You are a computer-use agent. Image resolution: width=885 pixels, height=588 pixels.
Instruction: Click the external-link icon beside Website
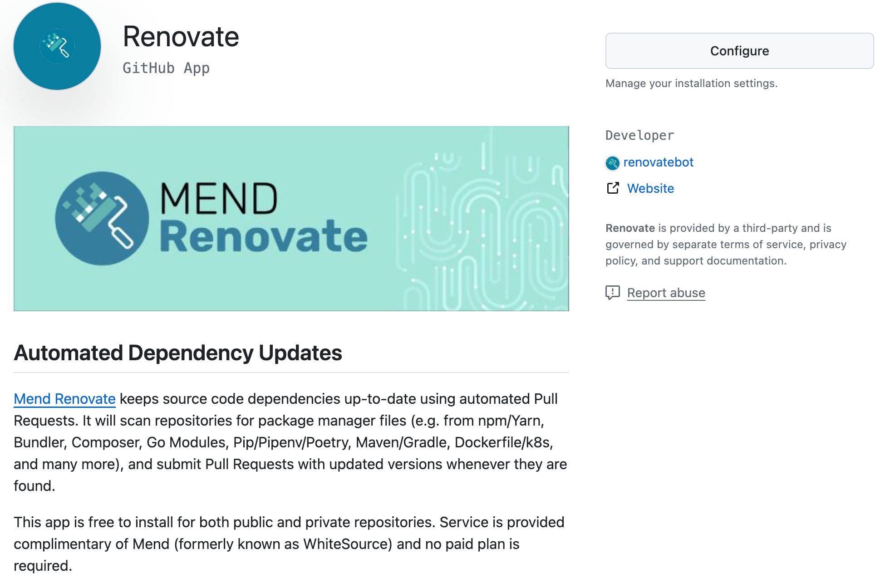pyautogui.click(x=613, y=188)
